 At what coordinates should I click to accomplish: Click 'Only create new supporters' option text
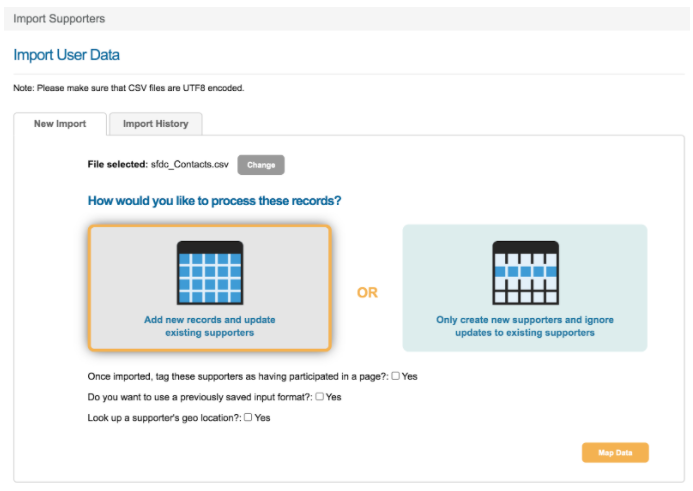(525, 326)
